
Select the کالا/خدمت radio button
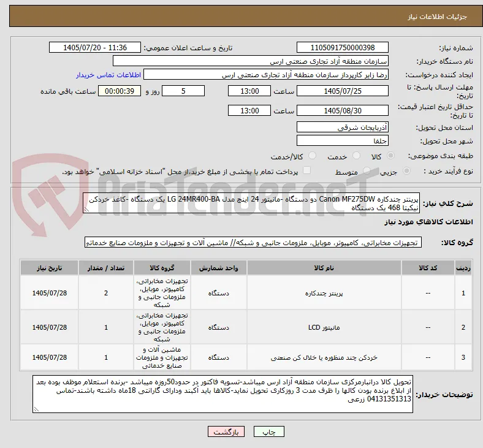[x=313, y=156]
